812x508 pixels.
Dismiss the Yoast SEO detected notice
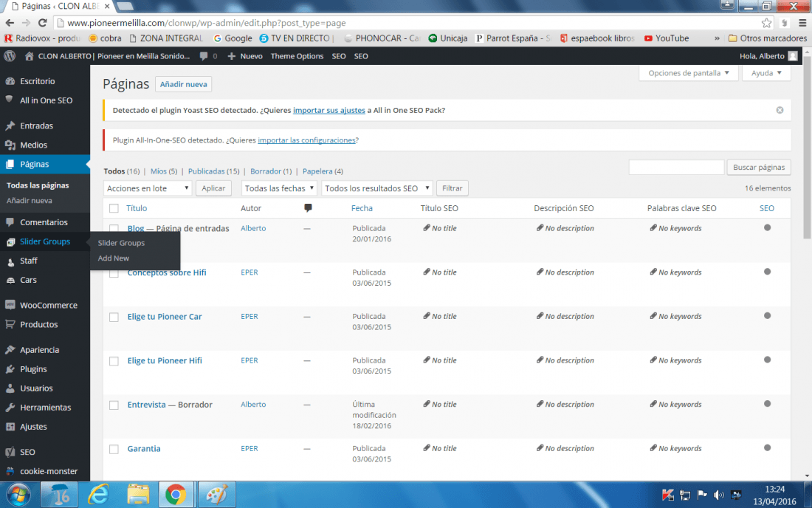point(780,110)
